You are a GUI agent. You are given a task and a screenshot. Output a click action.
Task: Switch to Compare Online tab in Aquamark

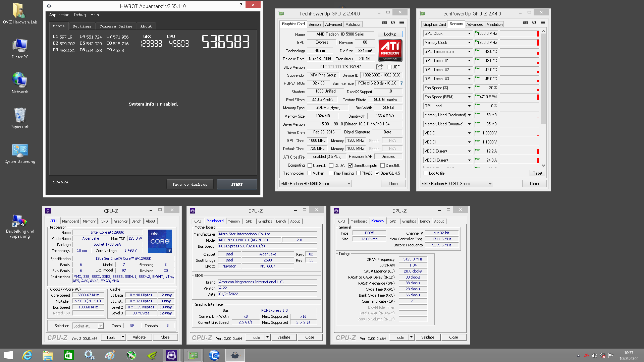(x=116, y=26)
